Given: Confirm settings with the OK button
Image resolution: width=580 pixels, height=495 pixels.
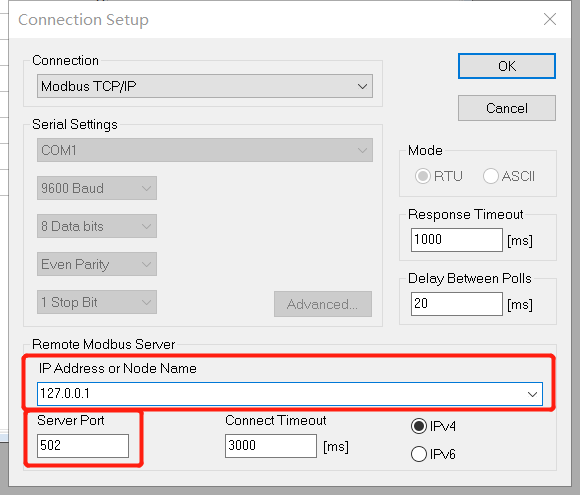Looking at the screenshot, I should (506, 66).
